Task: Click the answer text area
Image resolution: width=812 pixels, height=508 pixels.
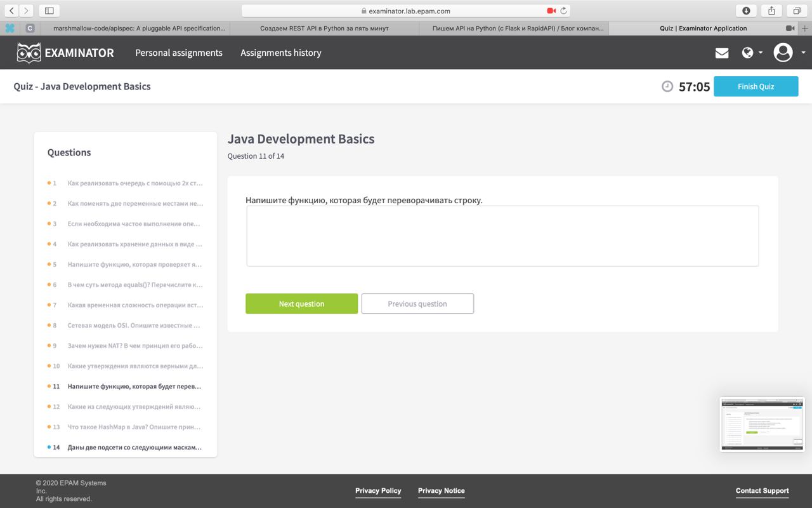Action: pos(502,236)
